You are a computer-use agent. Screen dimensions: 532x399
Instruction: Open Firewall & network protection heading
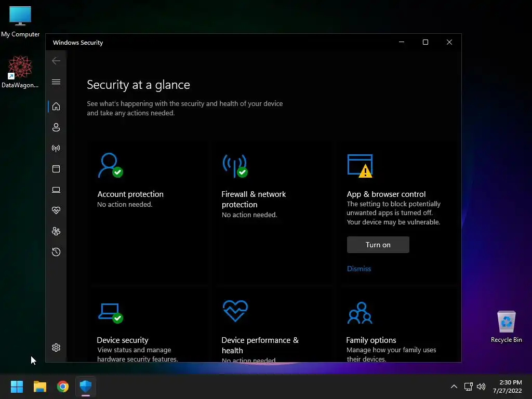(254, 199)
